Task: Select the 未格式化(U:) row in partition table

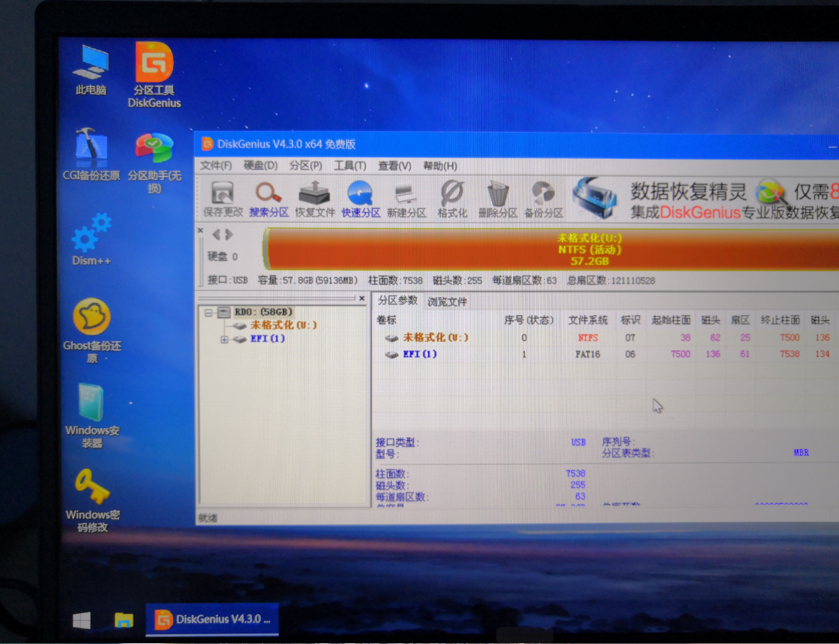Action: pos(607,337)
